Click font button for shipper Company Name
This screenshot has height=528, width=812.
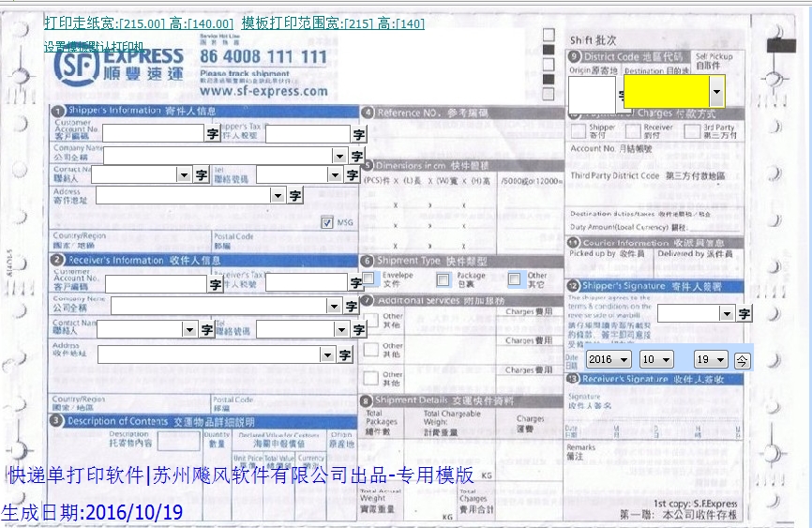coord(357,156)
